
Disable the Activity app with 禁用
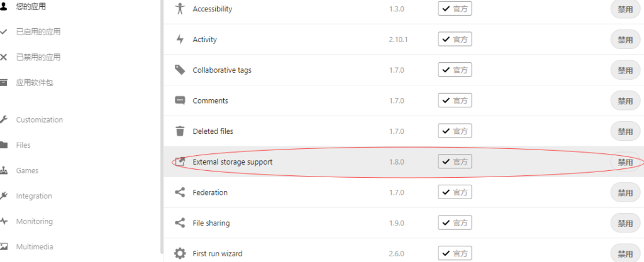click(x=625, y=40)
